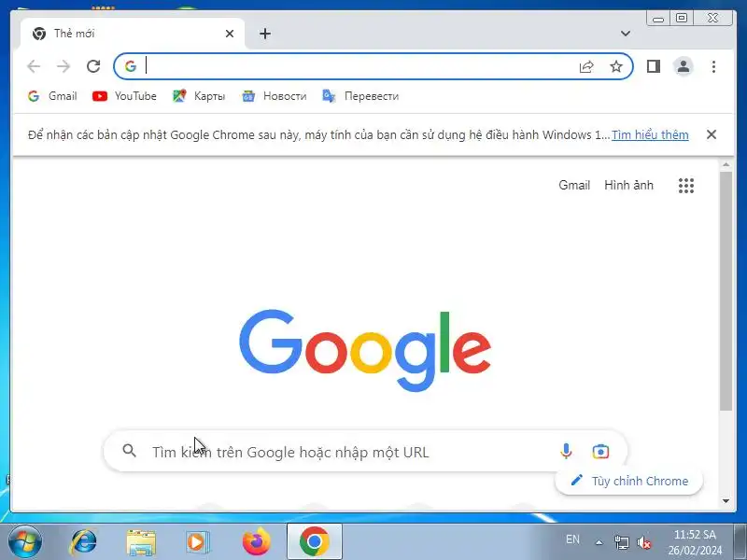The width and height of the screenshot is (747, 560).
Task: Open the Tìm hiểu thêm link
Action: (650, 134)
